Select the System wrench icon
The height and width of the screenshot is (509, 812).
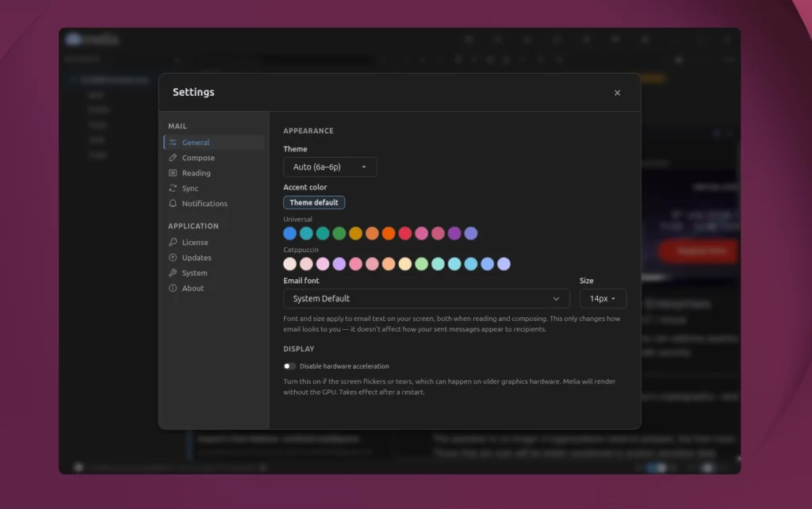coord(173,273)
